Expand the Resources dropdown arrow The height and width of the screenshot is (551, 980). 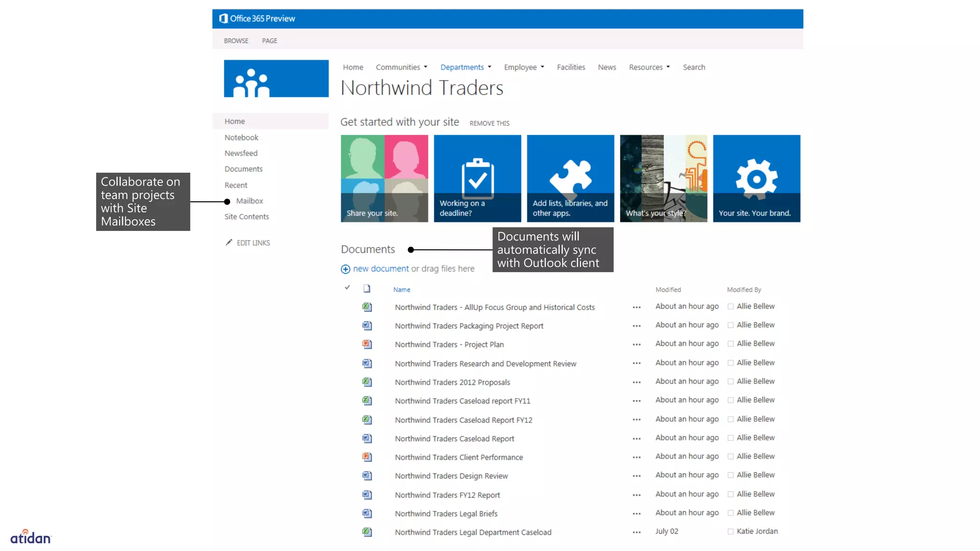coord(668,67)
